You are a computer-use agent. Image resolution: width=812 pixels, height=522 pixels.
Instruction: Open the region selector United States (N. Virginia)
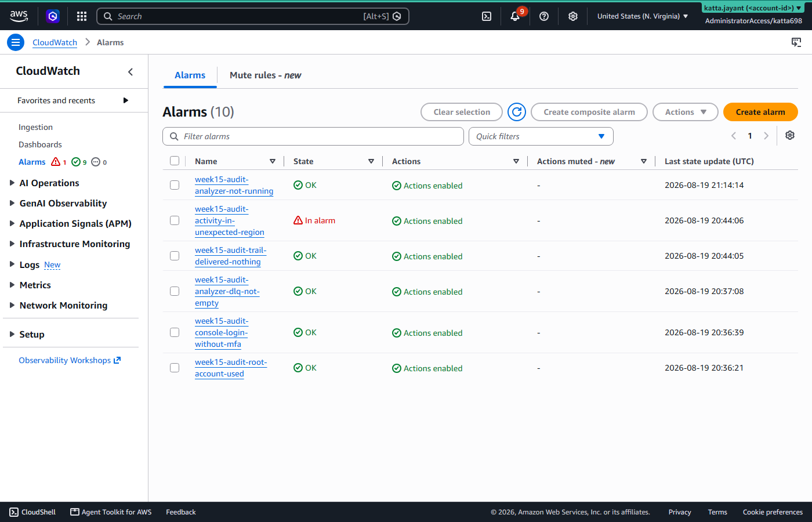coord(643,16)
